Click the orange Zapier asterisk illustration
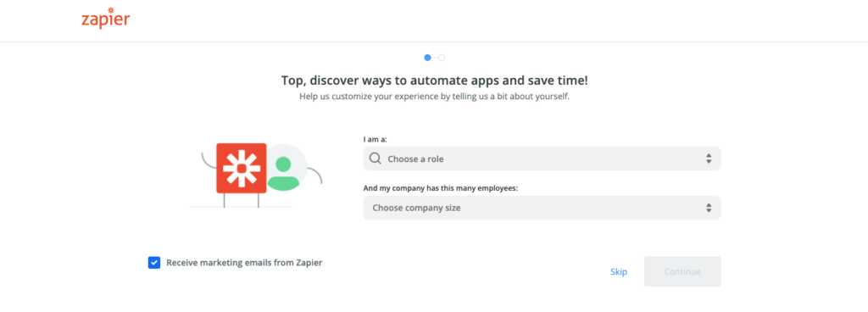The width and height of the screenshot is (868, 312). [242, 168]
